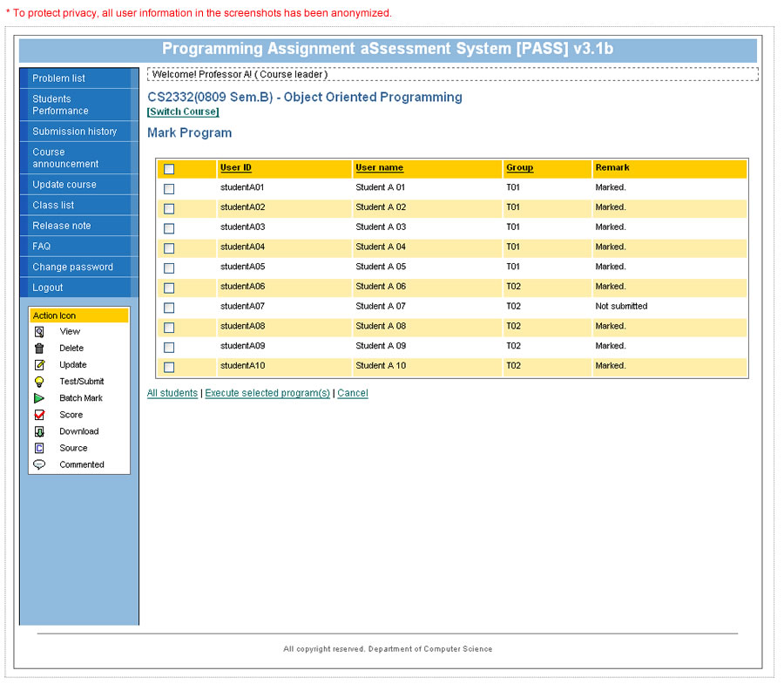
Task: Click the View magnifier icon in legend
Action: tap(39, 332)
